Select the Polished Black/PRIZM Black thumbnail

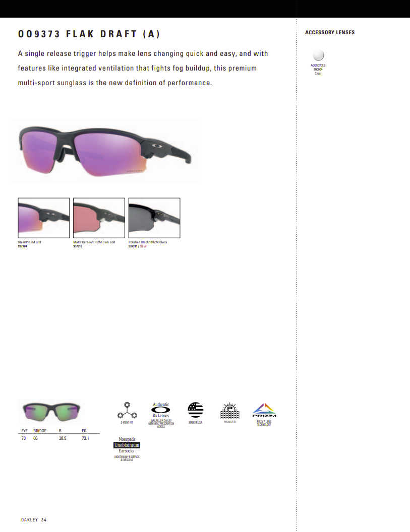pyautogui.click(x=154, y=218)
